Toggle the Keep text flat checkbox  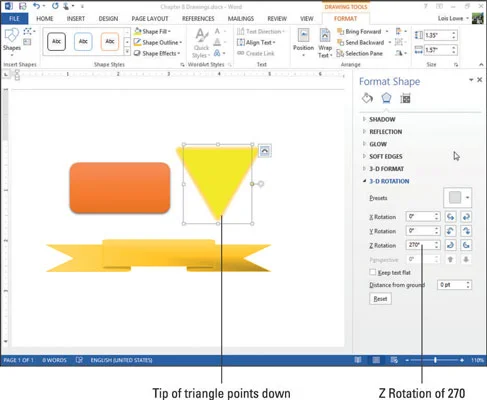[373, 272]
